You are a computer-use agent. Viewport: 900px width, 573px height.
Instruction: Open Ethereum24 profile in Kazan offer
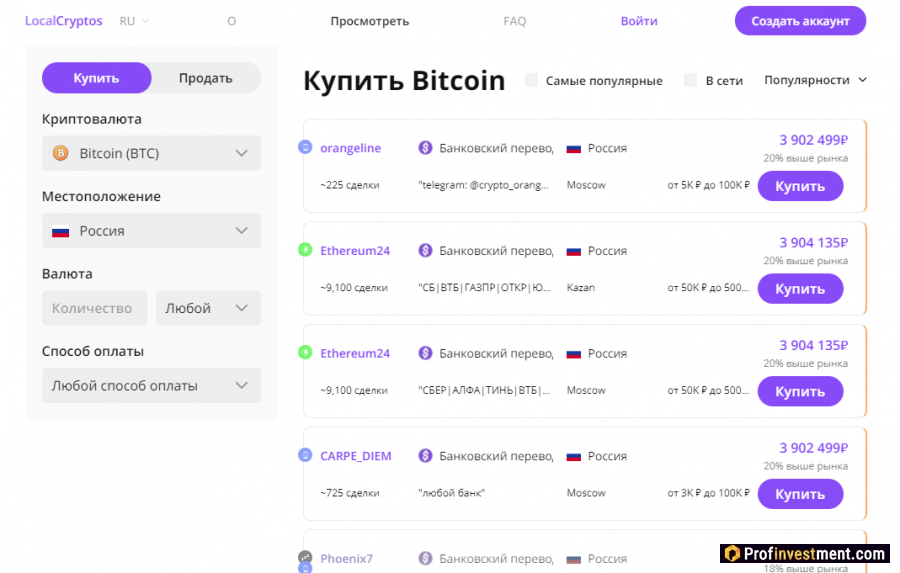tap(355, 251)
